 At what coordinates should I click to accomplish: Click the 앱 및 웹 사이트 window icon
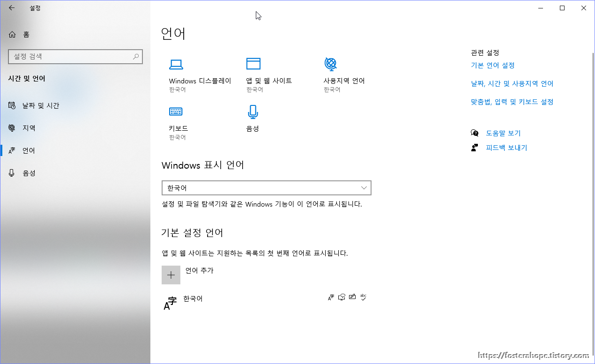click(253, 64)
